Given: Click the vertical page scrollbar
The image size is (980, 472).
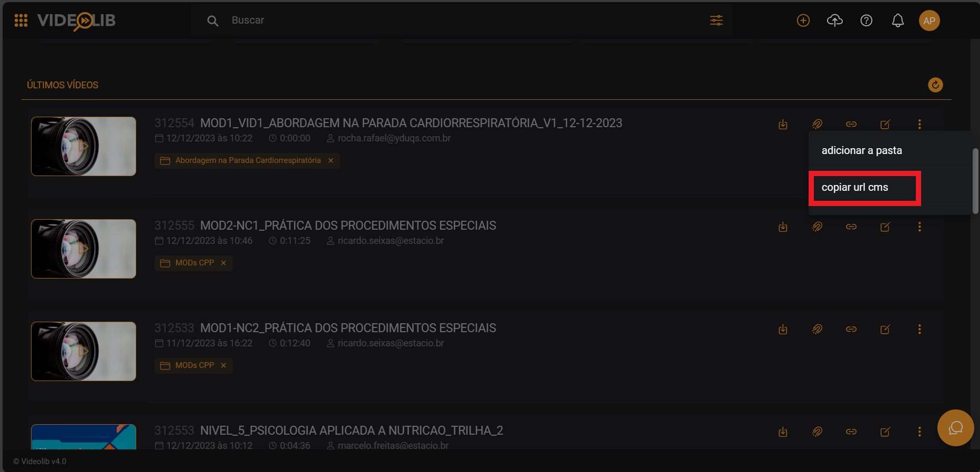Looking at the screenshot, I should tap(975, 181).
